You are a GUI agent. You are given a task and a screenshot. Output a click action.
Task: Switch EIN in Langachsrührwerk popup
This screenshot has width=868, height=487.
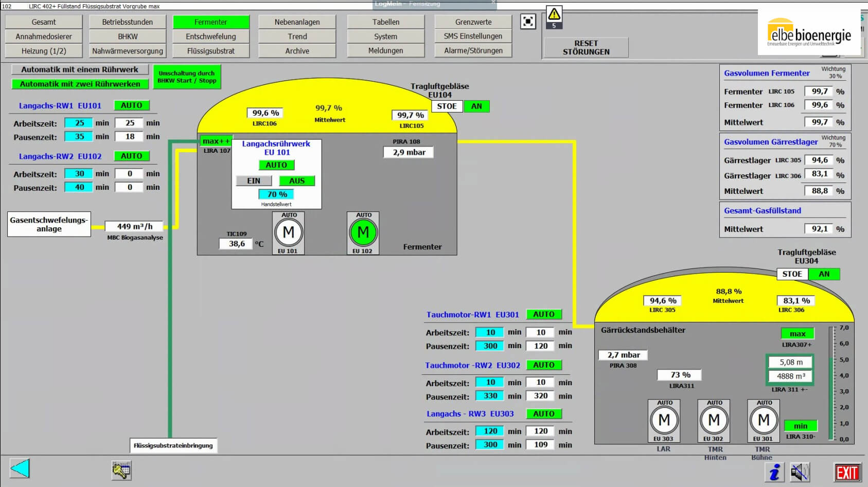[x=254, y=181]
